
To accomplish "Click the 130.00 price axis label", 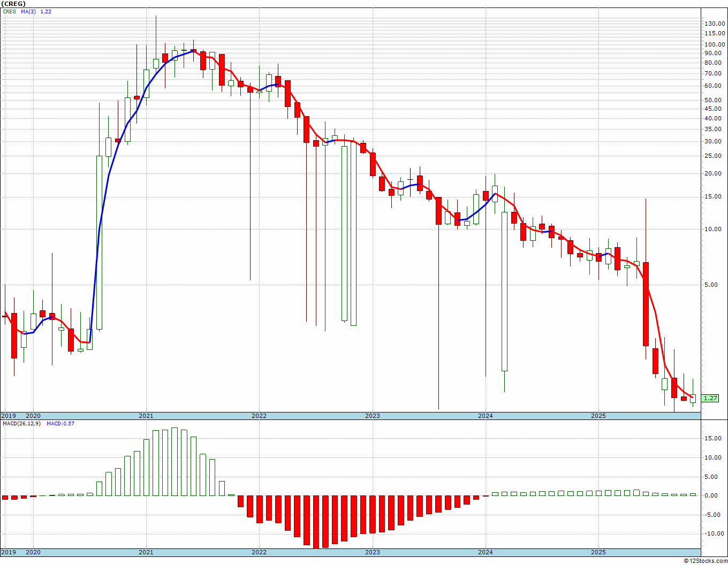I will coord(715,24).
